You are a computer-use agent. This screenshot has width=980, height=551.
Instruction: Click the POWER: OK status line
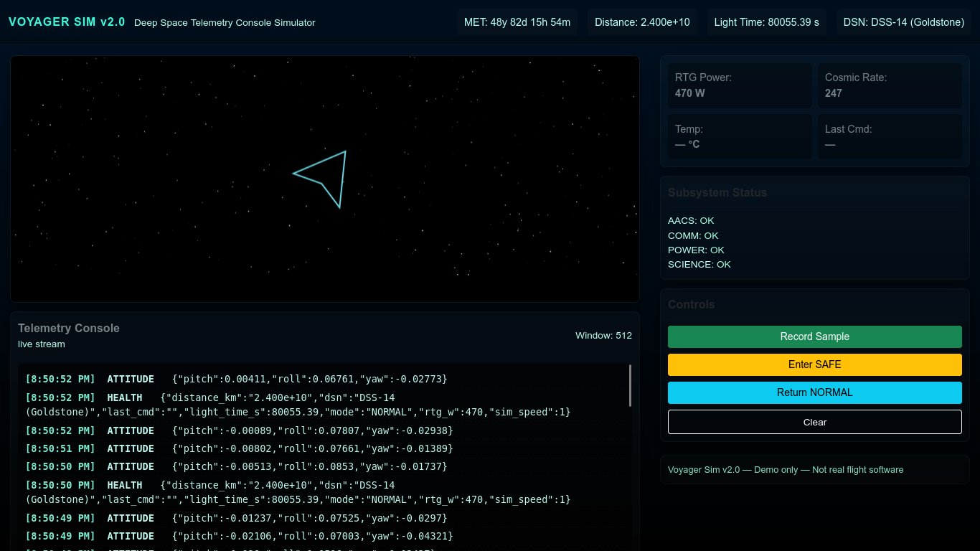[696, 250]
